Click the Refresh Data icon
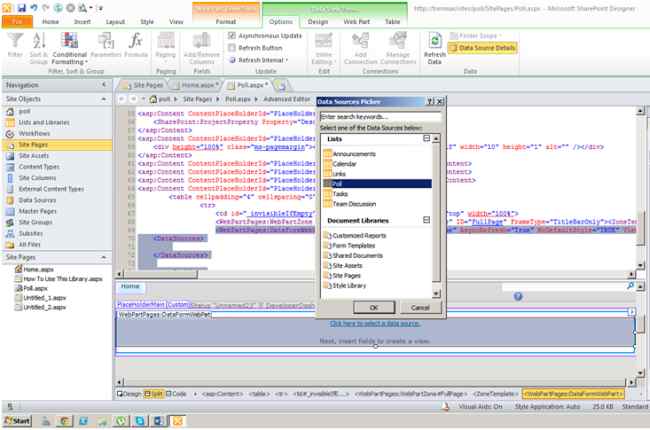Screen dimensions: 650x430 coord(435,48)
